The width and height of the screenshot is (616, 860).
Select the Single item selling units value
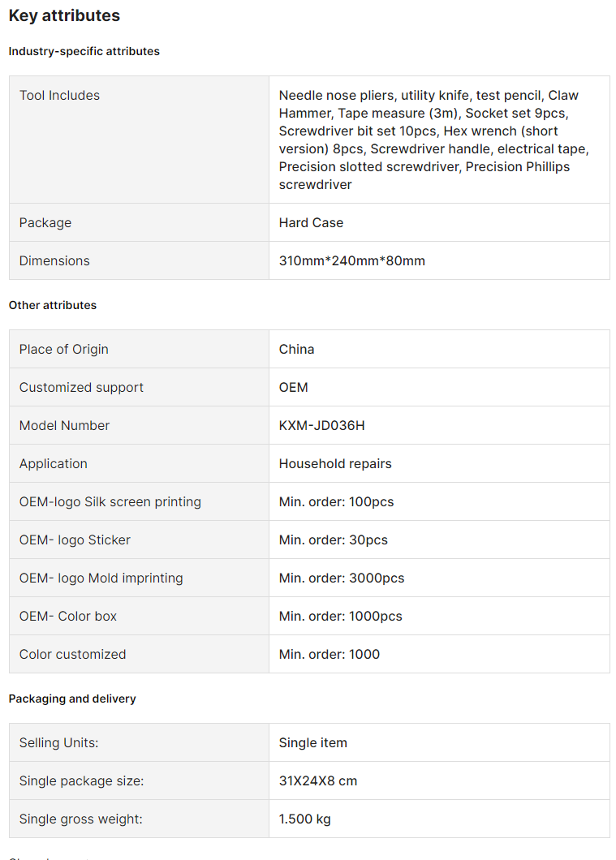(x=312, y=742)
